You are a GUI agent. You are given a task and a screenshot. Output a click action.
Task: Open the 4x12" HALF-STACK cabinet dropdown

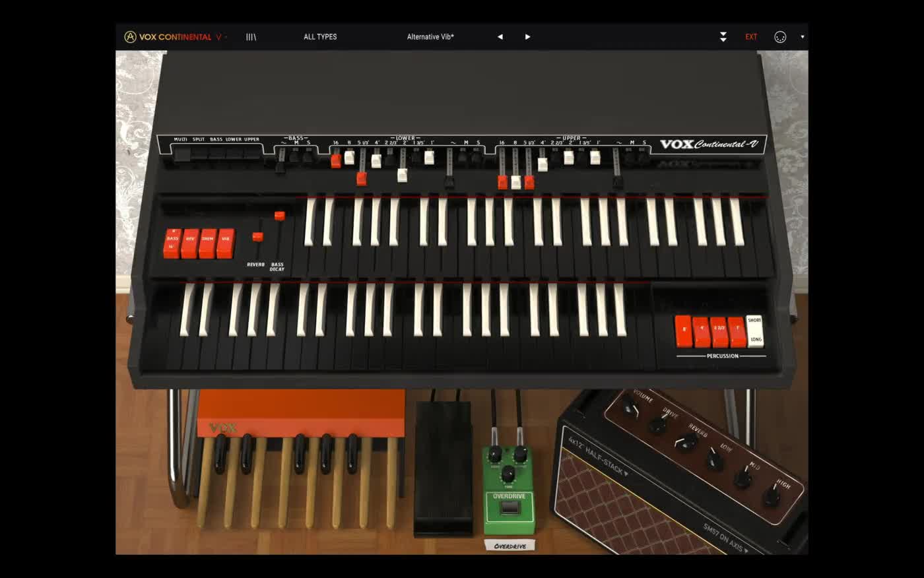click(x=598, y=456)
